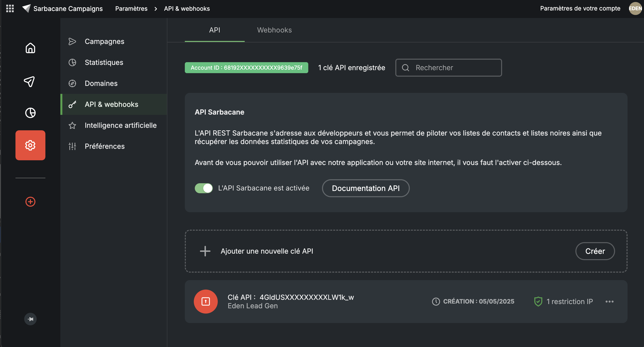Click the green shield restriction icon
The image size is (644, 347).
[538, 302]
